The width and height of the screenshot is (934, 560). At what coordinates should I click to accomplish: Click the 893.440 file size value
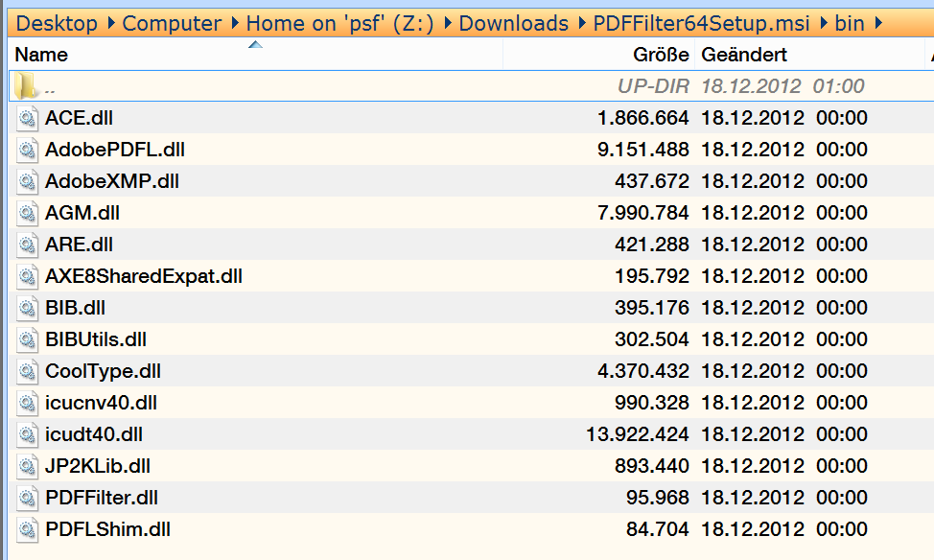pos(652,466)
